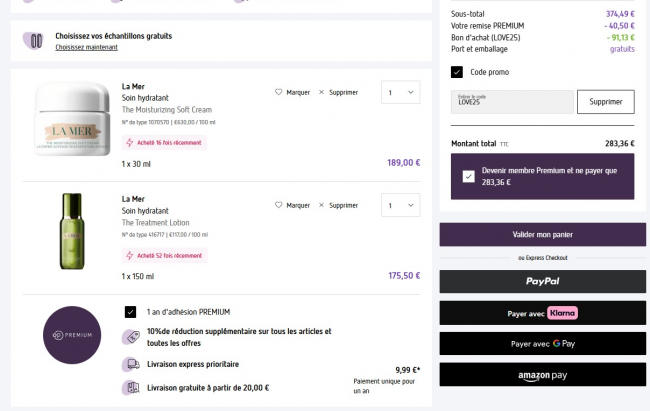This screenshot has height=411, width=650.
Task: Click Valider mon panier button
Action: click(542, 234)
